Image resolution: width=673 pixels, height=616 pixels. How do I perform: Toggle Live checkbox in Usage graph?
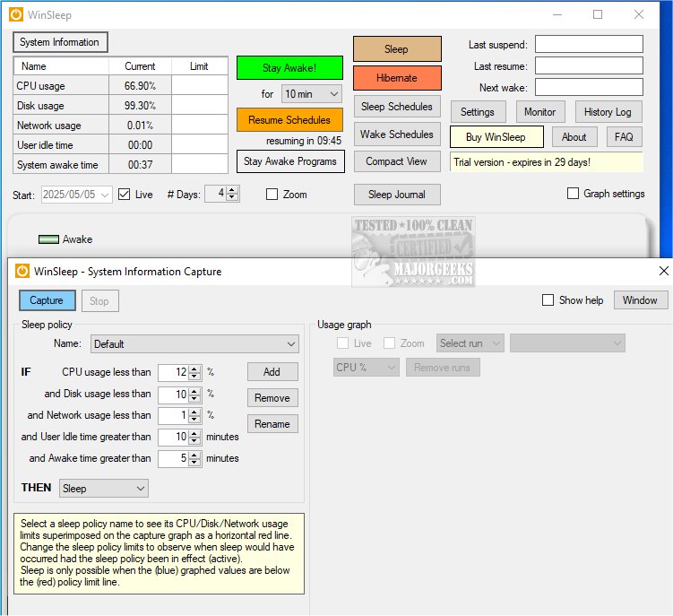tap(342, 343)
